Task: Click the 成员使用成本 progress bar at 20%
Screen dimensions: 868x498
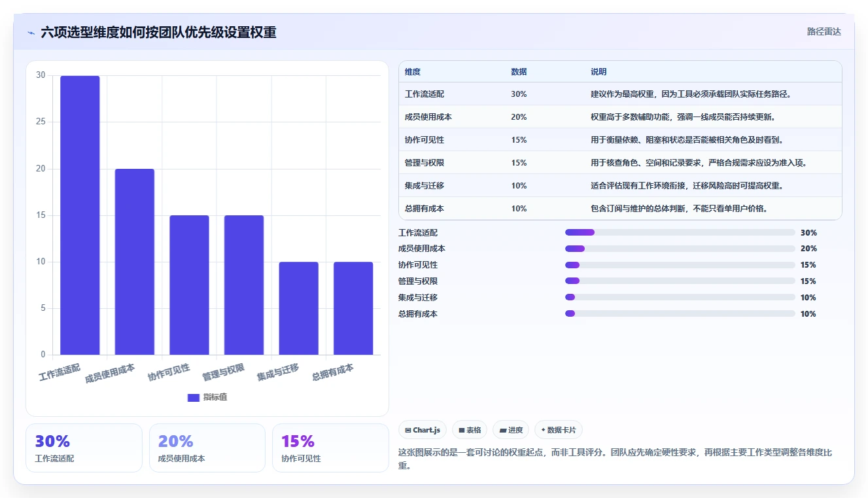Action: [x=680, y=249]
